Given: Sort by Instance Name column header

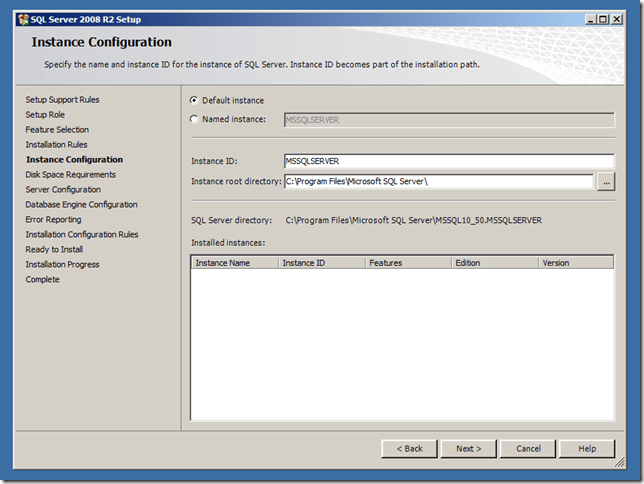Looking at the screenshot, I should click(x=234, y=263).
